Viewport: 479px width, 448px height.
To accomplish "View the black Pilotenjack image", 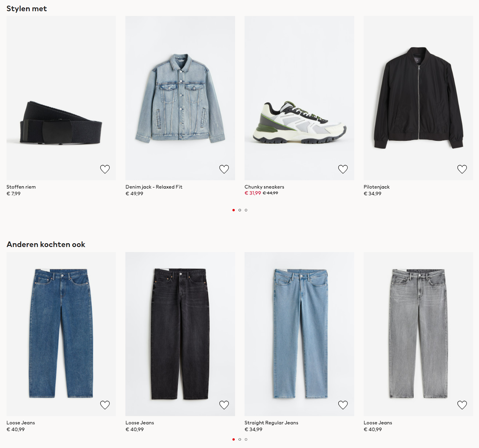I will point(418,98).
